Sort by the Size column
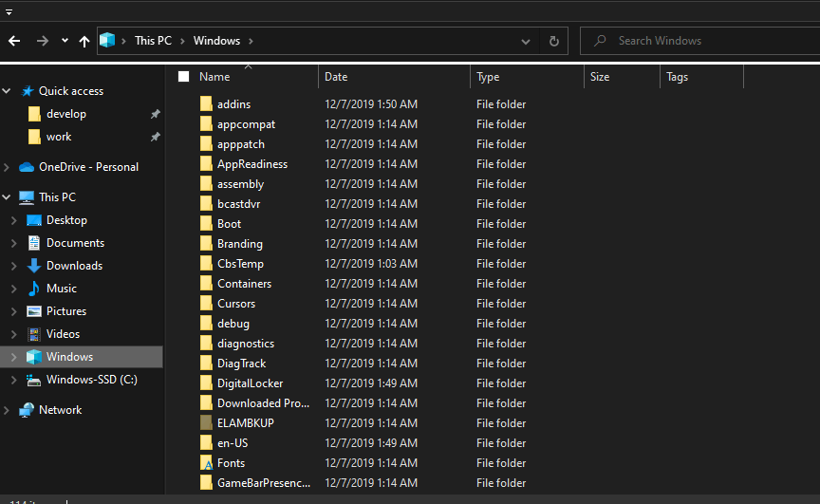Viewport: 820px width, 504px height. pos(600,77)
